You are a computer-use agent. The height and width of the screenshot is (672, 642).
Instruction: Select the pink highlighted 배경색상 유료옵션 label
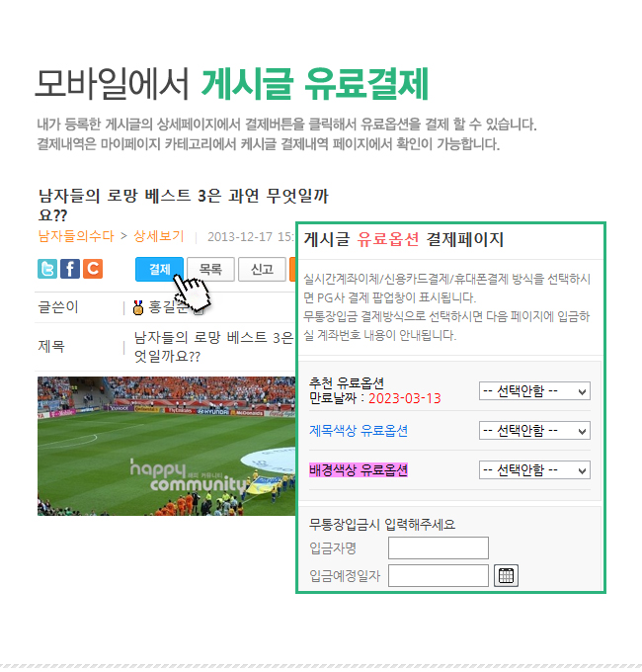(x=359, y=470)
